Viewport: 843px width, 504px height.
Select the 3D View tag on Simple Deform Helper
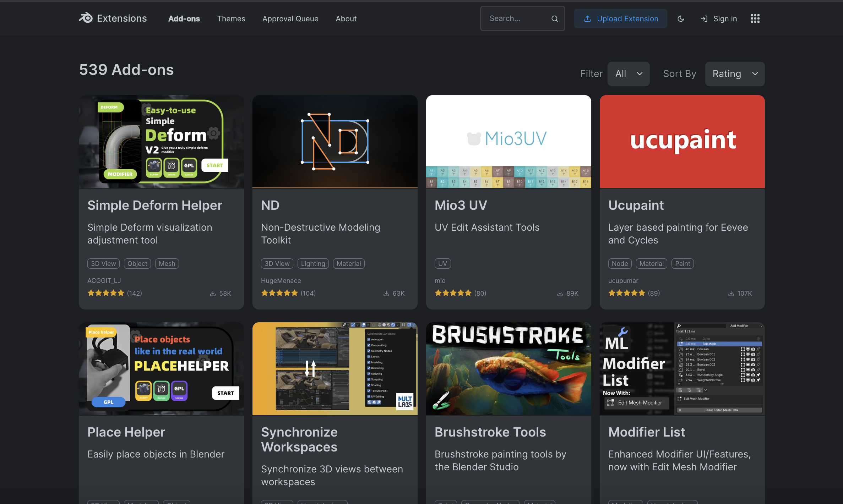point(103,264)
